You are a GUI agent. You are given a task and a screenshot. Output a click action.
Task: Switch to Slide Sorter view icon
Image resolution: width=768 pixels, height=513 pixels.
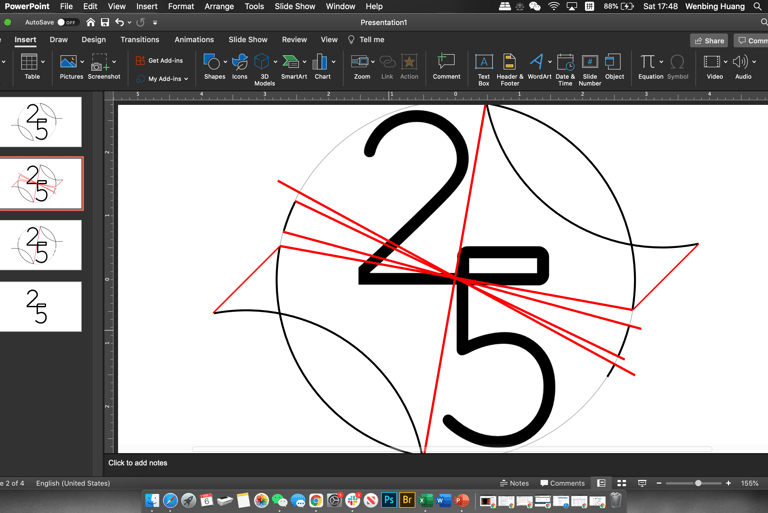[622, 483]
